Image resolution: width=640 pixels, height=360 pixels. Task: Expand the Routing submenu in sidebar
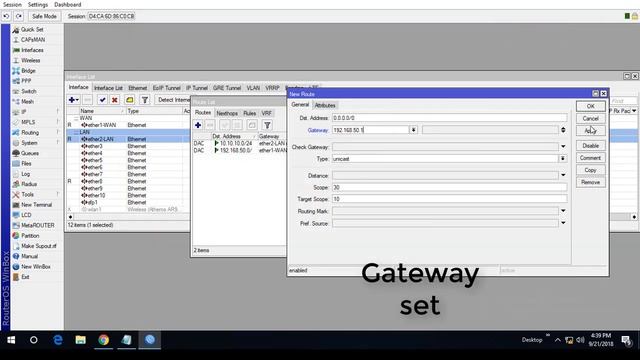tap(30, 133)
